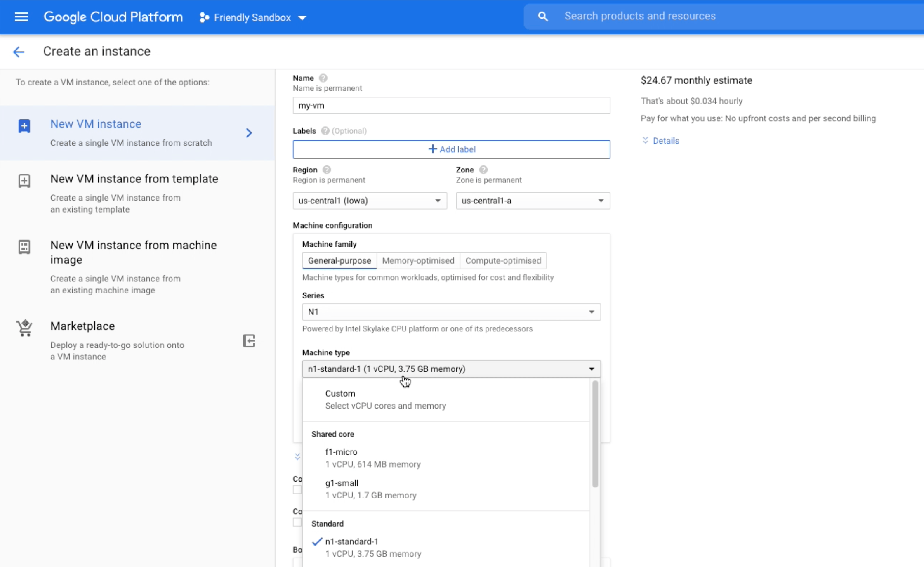Click the Name field help icon
Viewport: 924px width, 567px height.
[323, 78]
